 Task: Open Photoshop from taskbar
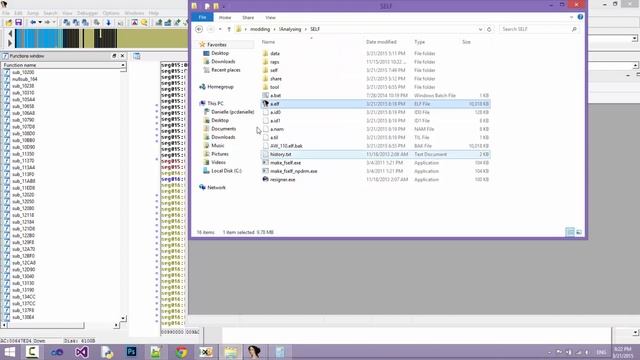131,352
